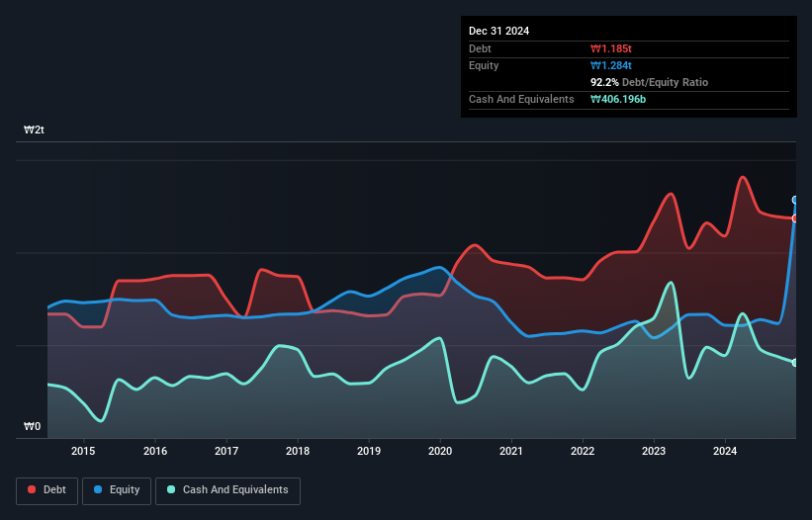Click the 2023 x-axis label

click(x=654, y=451)
